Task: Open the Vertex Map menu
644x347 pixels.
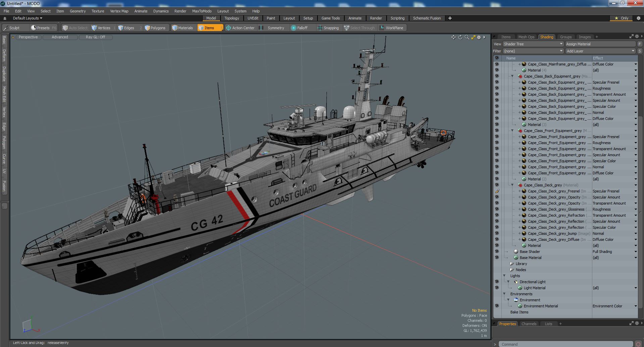Action: tap(119, 11)
